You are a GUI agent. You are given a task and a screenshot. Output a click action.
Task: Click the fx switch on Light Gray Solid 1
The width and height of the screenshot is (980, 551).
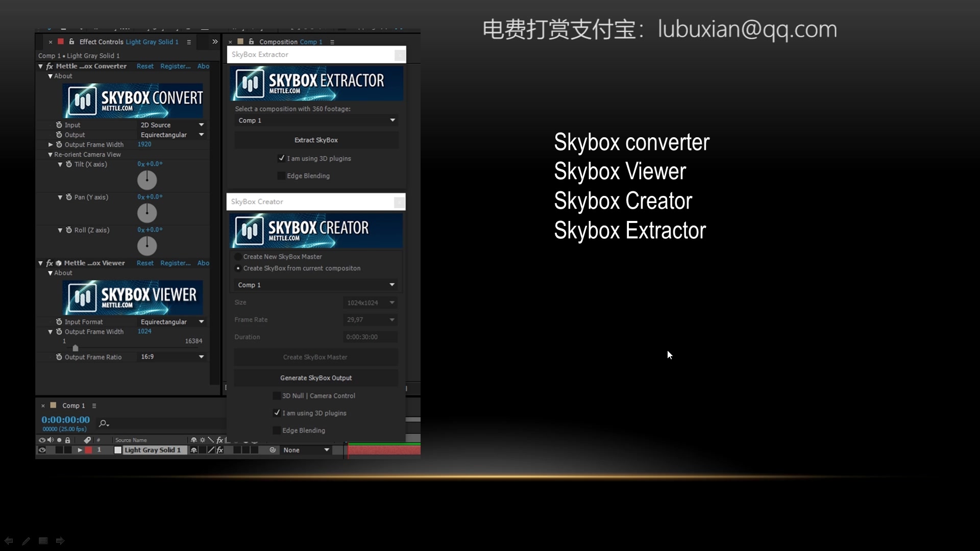220,450
